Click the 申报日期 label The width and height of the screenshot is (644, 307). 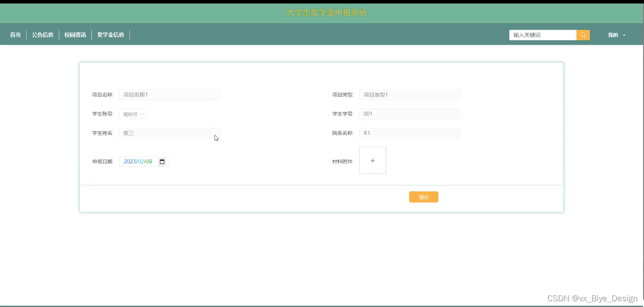[x=103, y=162]
